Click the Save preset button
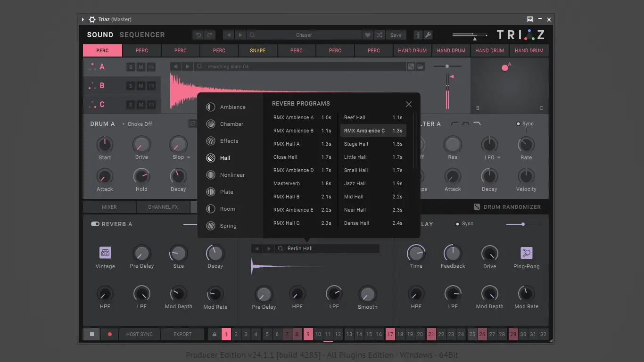Screen dimensions: 644x362 click(x=396, y=35)
